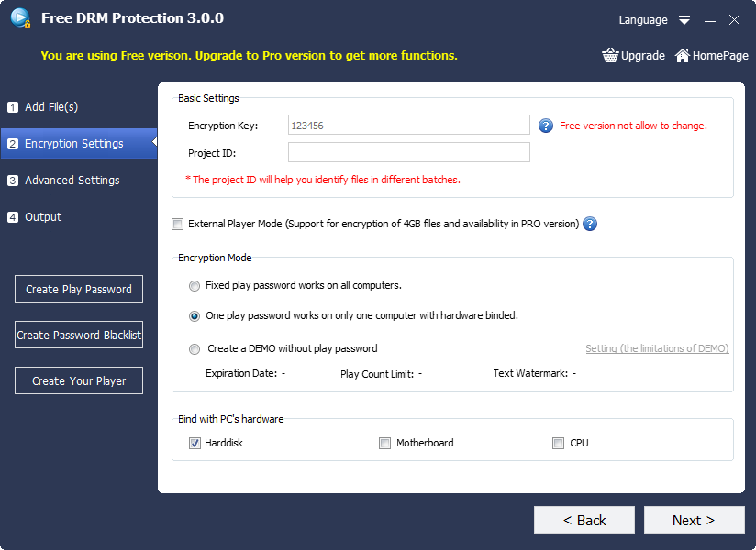Click the Project ID text field
The image size is (756, 550).
(408, 152)
